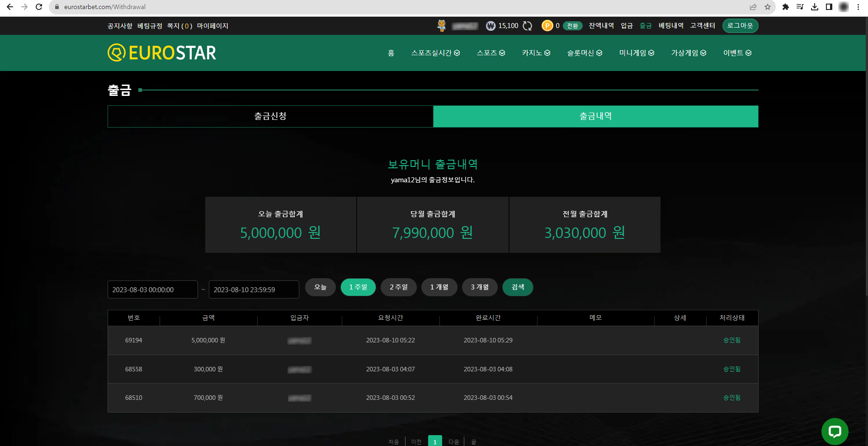Viewport: 868px width, 446px height.
Task: Click the 이전 pagination link
Action: [416, 442]
